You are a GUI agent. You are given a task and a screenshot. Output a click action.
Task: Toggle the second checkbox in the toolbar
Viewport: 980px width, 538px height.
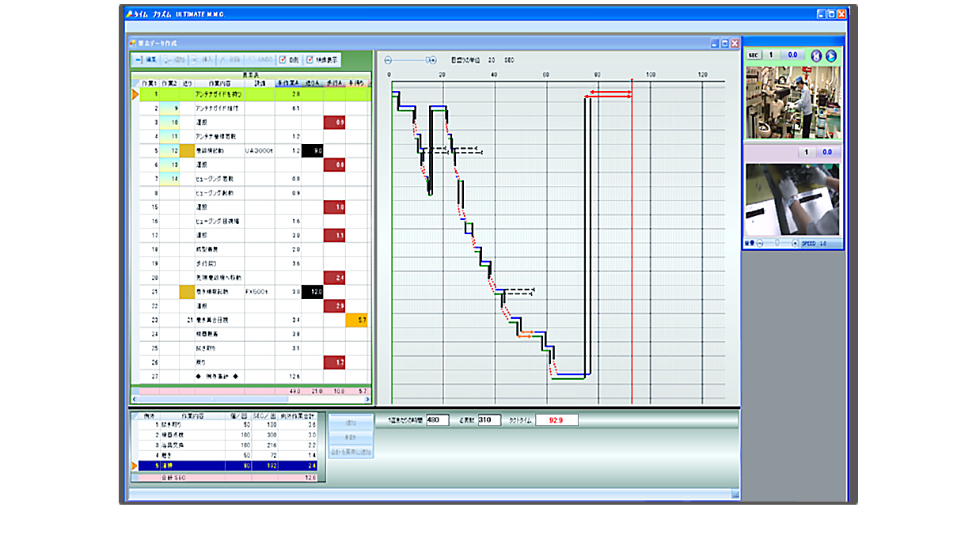[310, 60]
